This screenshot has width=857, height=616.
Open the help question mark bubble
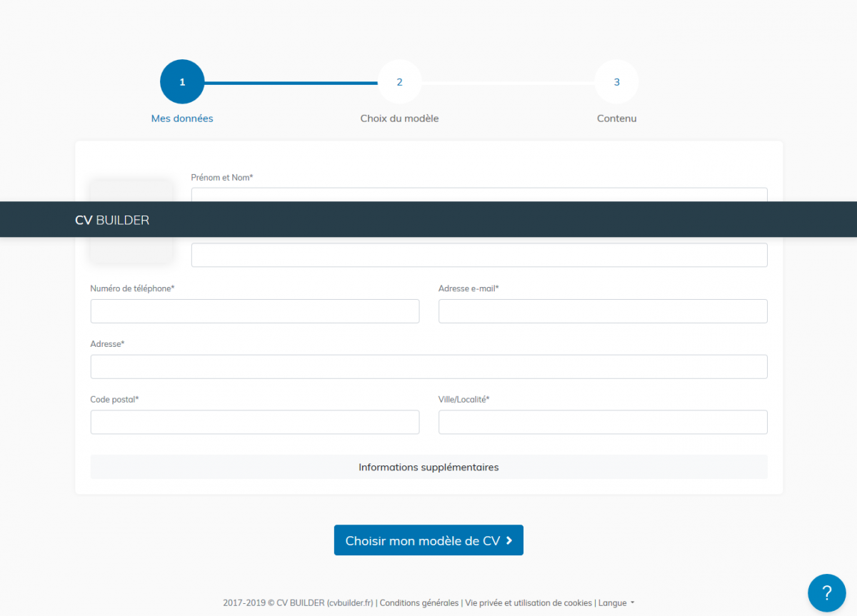[x=826, y=592]
